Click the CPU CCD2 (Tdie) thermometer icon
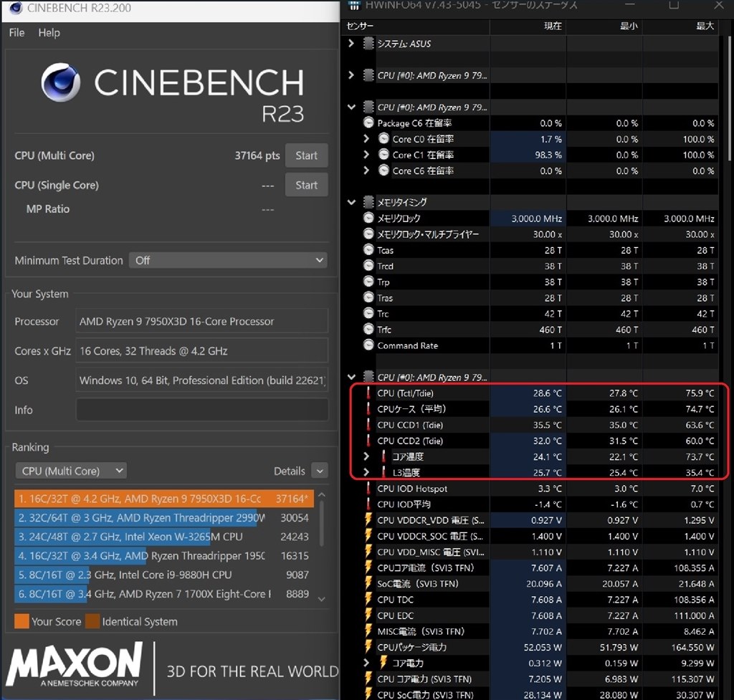Image resolution: width=734 pixels, height=700 pixels. click(x=368, y=441)
